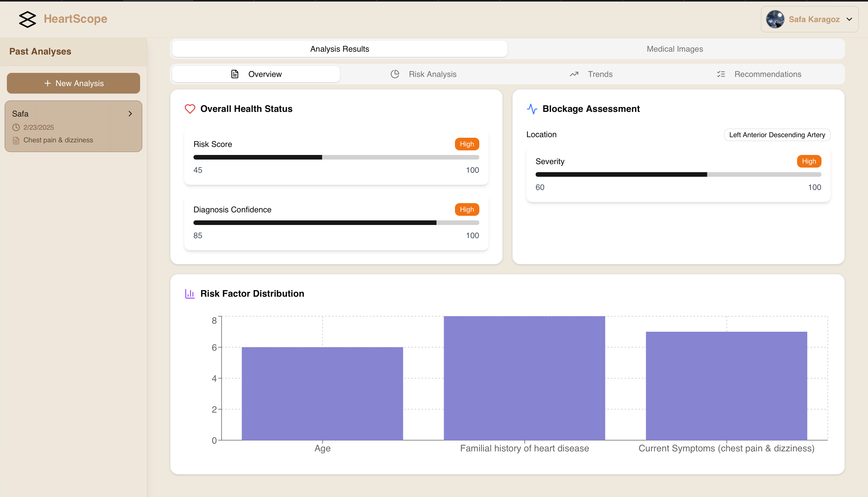This screenshot has height=497, width=868.
Task: Select the Analysis Results tab
Action: pyautogui.click(x=339, y=49)
